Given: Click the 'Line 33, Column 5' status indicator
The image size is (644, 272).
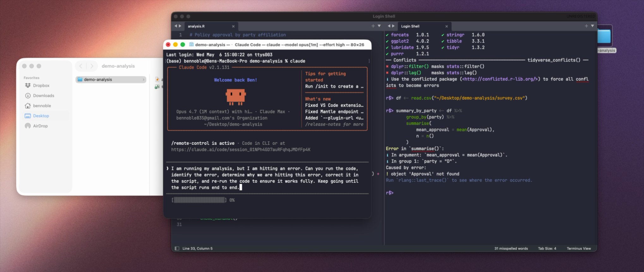Looking at the screenshot, I should pyautogui.click(x=197, y=249).
